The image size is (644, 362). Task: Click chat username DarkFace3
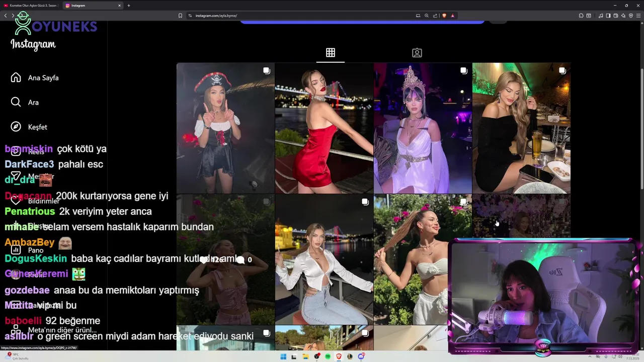click(x=29, y=164)
